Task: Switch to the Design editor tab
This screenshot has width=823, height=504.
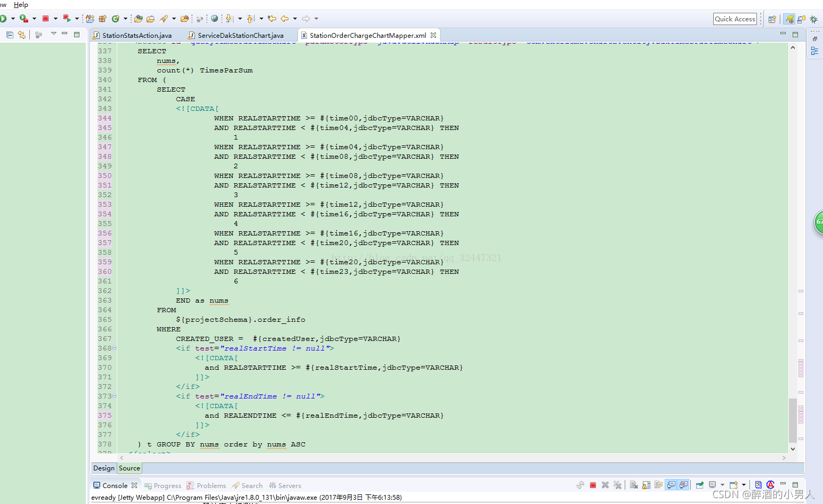Action: coord(104,468)
